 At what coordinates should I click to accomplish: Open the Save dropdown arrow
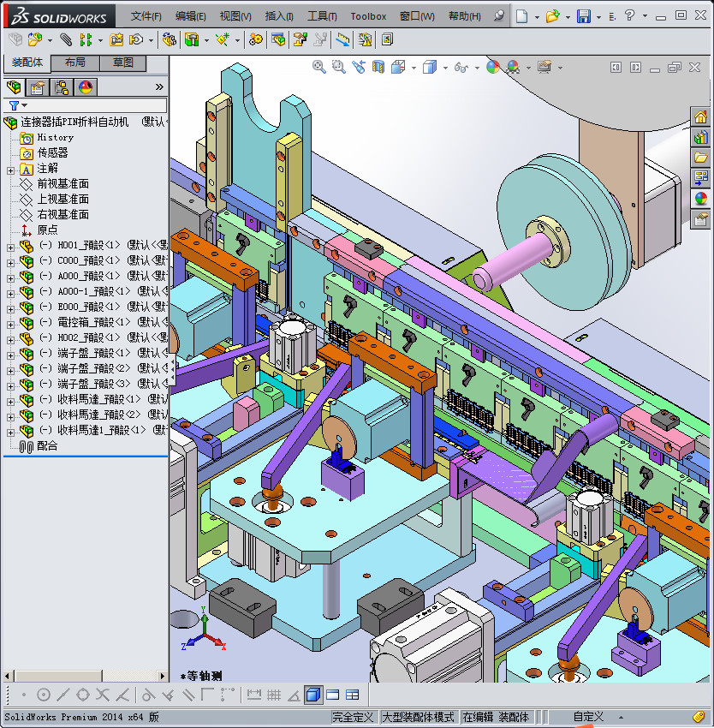point(598,17)
